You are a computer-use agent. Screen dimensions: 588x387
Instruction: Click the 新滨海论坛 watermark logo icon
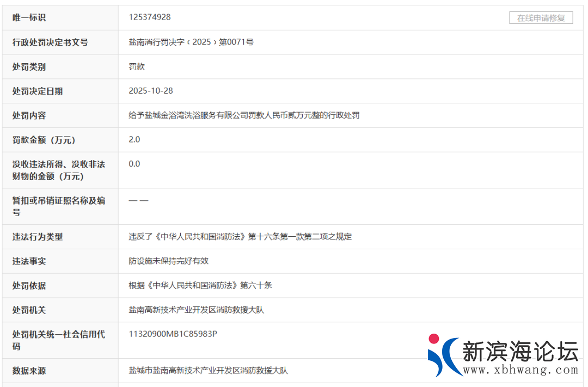coord(444,354)
